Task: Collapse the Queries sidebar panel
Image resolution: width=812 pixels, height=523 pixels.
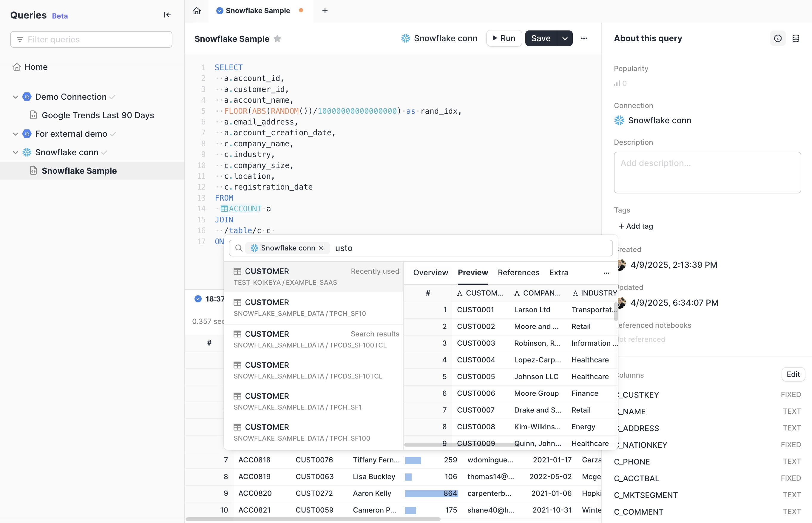Action: coord(167,15)
